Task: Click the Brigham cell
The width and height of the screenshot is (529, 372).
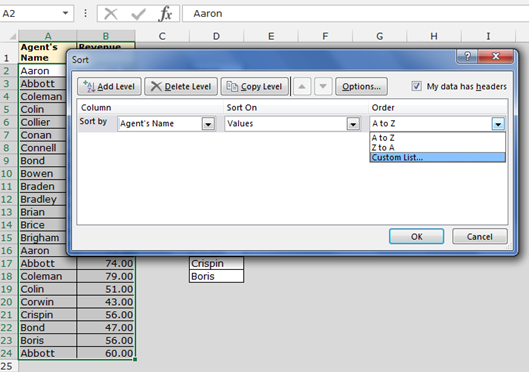Action: click(x=43, y=238)
